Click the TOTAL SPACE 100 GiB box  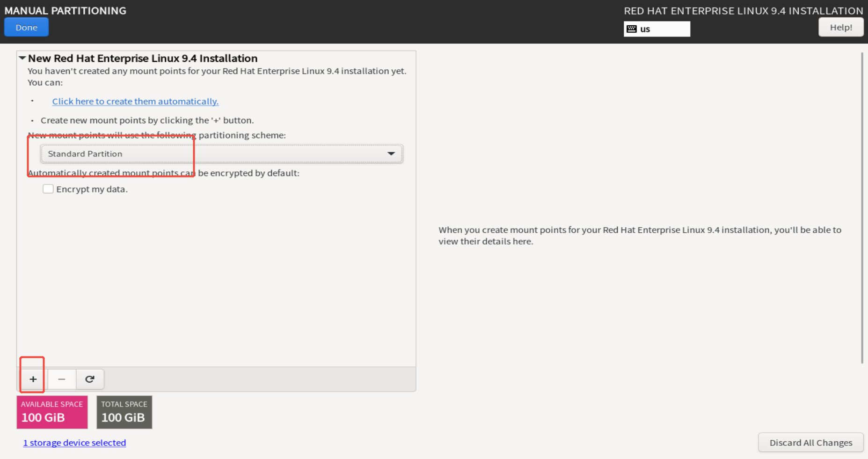pos(124,412)
